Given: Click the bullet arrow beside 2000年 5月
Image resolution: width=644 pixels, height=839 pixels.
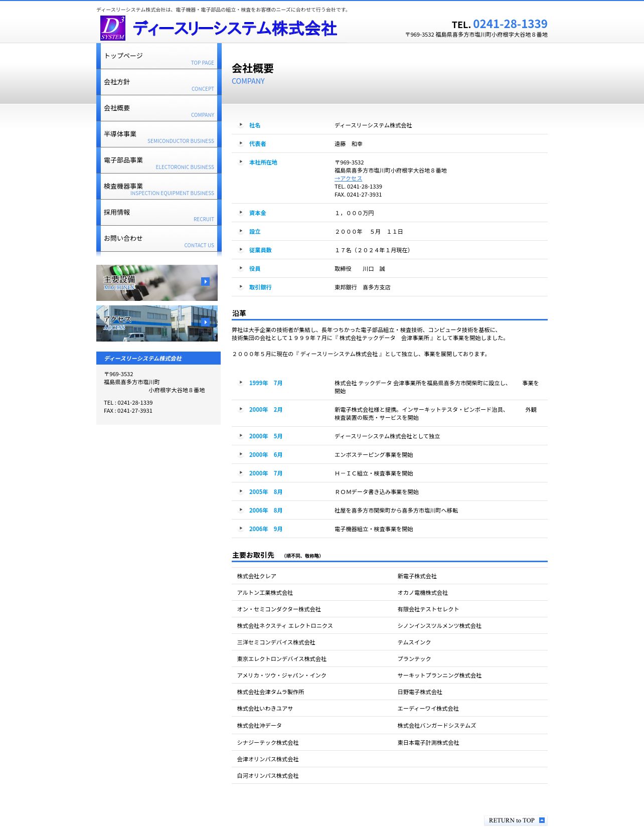Looking at the screenshot, I should [x=241, y=436].
